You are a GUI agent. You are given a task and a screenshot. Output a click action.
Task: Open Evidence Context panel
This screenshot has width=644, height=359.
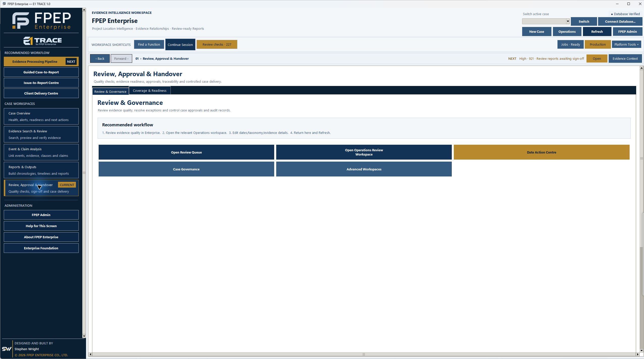tap(625, 58)
